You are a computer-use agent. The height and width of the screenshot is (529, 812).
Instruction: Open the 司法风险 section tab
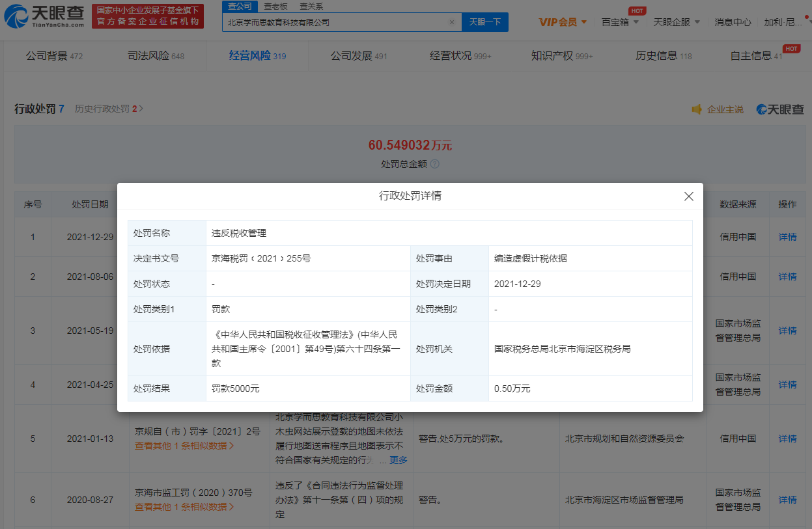click(156, 56)
